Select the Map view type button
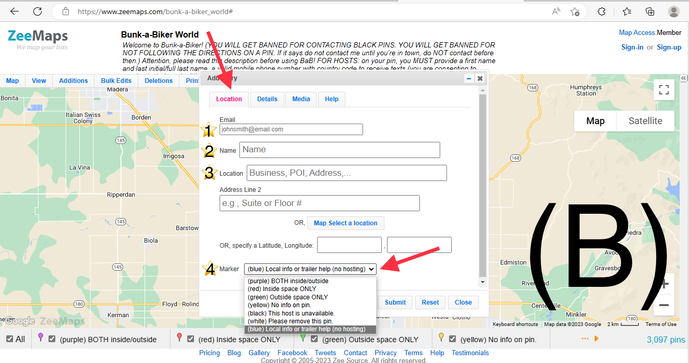Screen dimensions: 689x363 point(595,121)
